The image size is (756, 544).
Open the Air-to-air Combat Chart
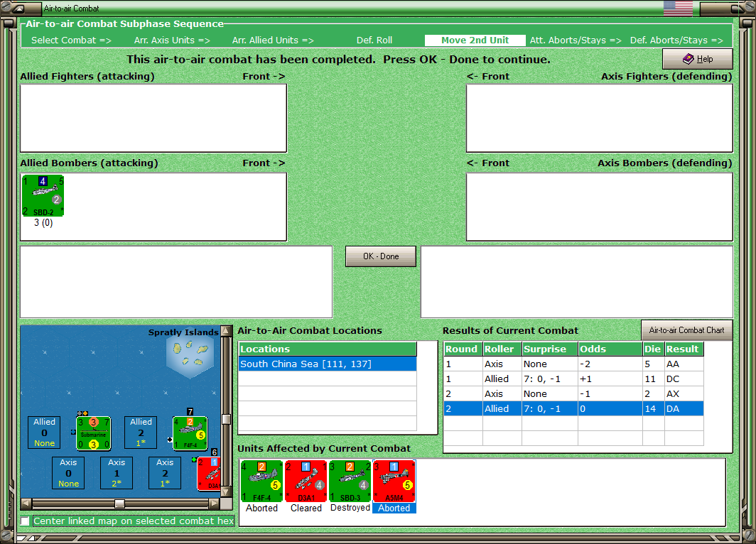click(686, 330)
